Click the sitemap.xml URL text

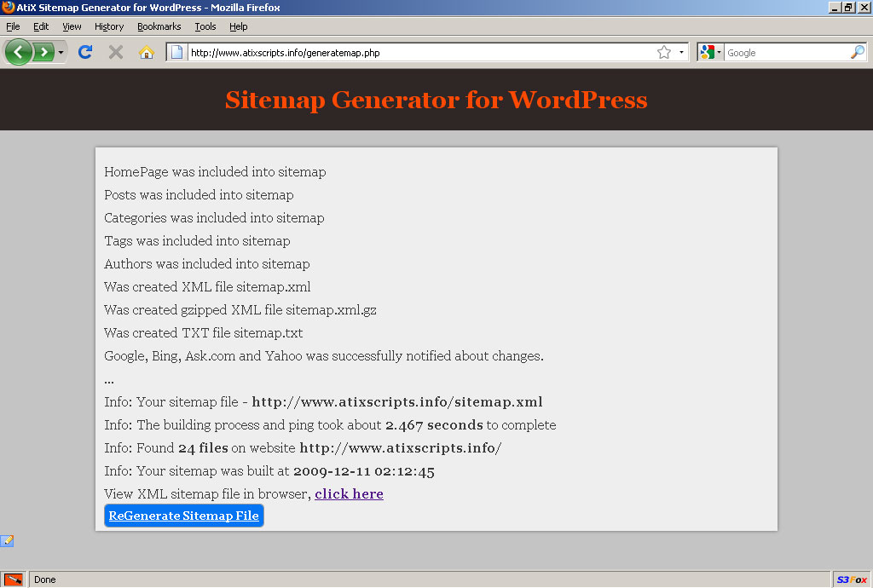pyautogui.click(x=397, y=401)
